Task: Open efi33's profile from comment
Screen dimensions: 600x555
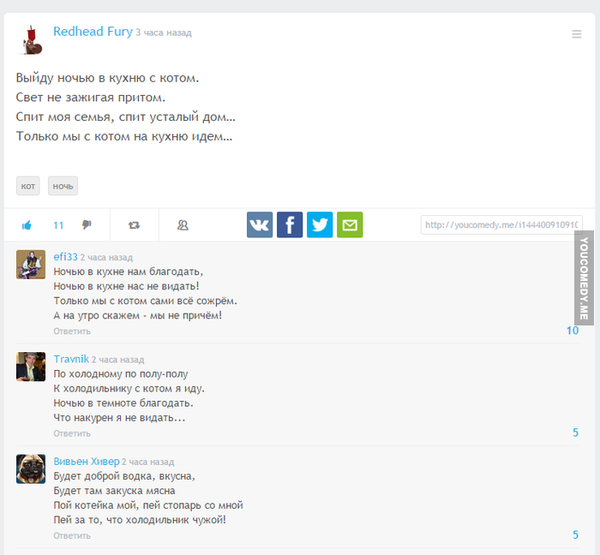Action: coord(65,256)
